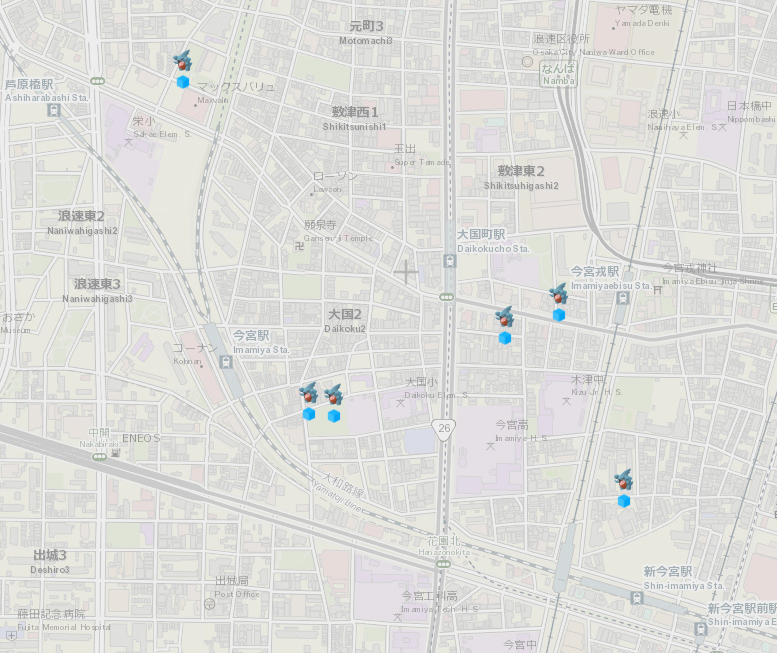Click the Post Office symbol icon
The width and height of the screenshot is (777, 653).
pyautogui.click(x=210, y=604)
